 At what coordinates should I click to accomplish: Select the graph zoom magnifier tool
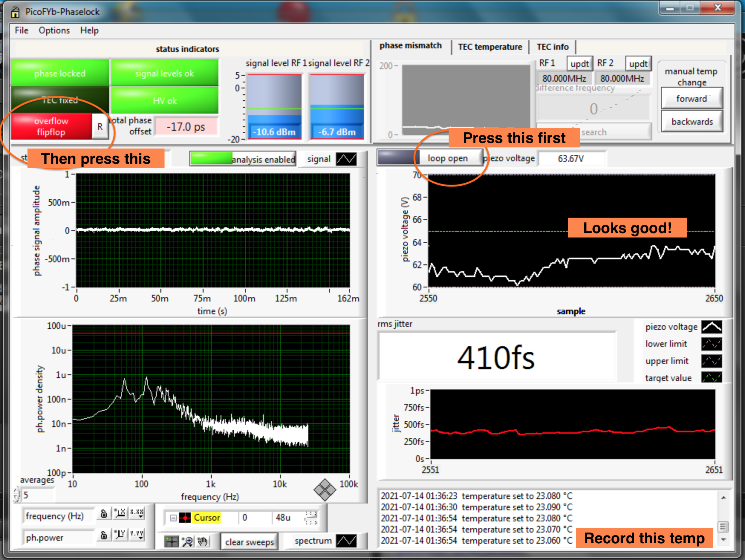[188, 541]
